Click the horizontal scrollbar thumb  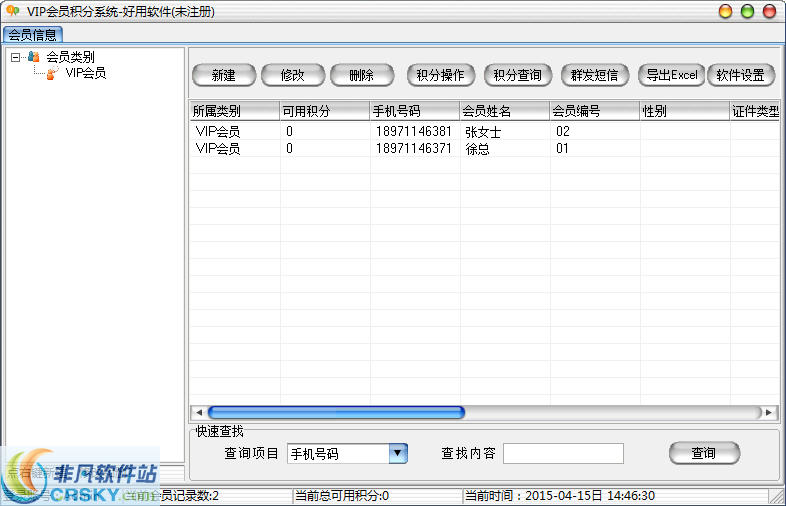[x=336, y=413]
